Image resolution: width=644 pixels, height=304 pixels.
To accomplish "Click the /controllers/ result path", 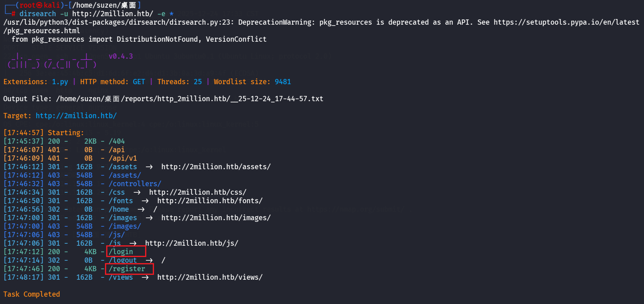I will click(x=135, y=184).
